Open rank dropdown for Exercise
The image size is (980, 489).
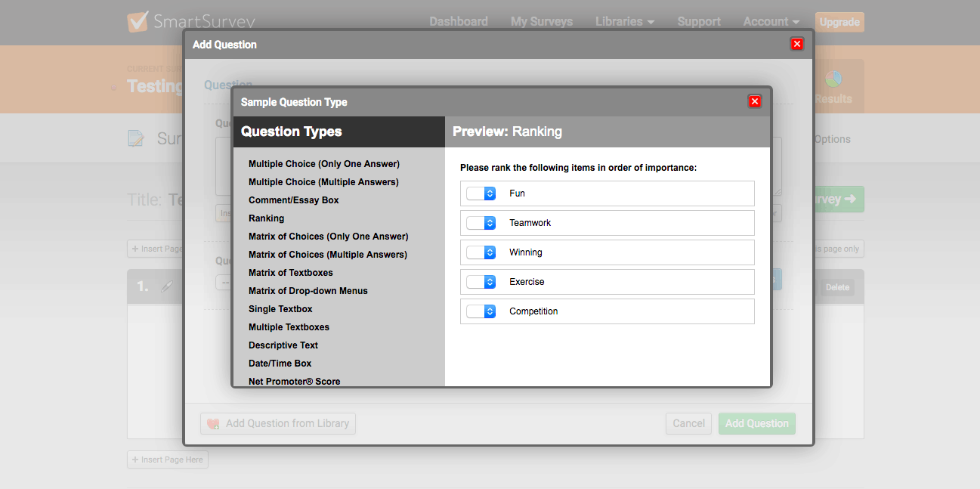click(481, 282)
